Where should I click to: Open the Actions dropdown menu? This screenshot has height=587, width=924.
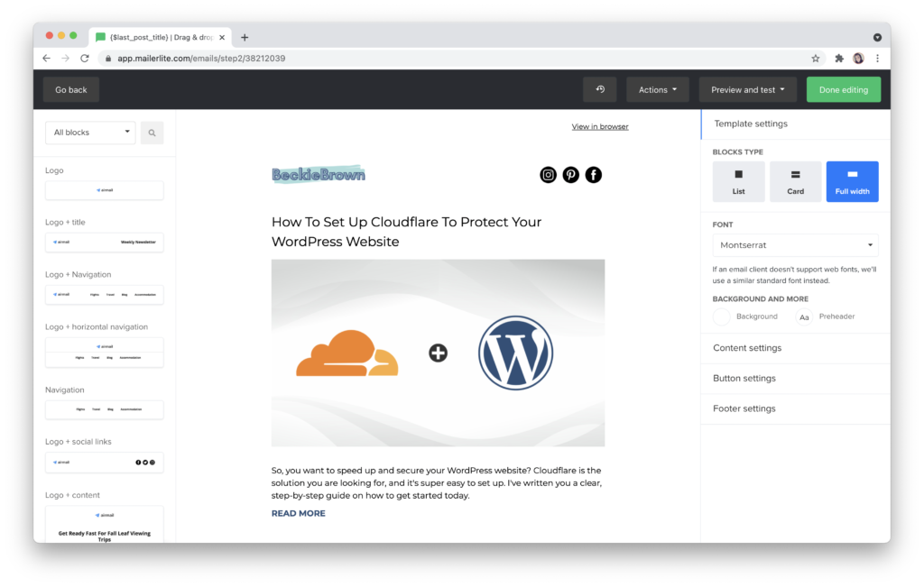click(658, 89)
